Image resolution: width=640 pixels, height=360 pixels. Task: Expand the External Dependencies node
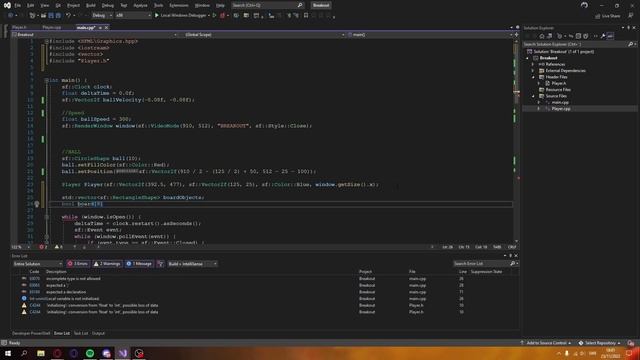click(x=533, y=71)
